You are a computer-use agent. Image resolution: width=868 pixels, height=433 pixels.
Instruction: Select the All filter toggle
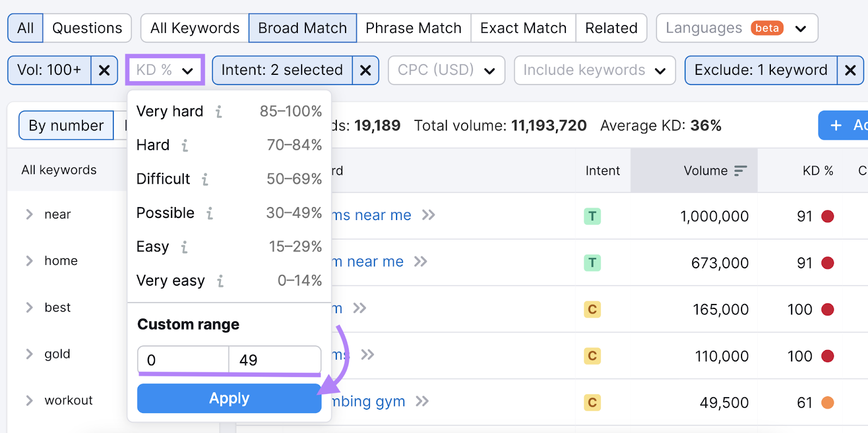(25, 28)
